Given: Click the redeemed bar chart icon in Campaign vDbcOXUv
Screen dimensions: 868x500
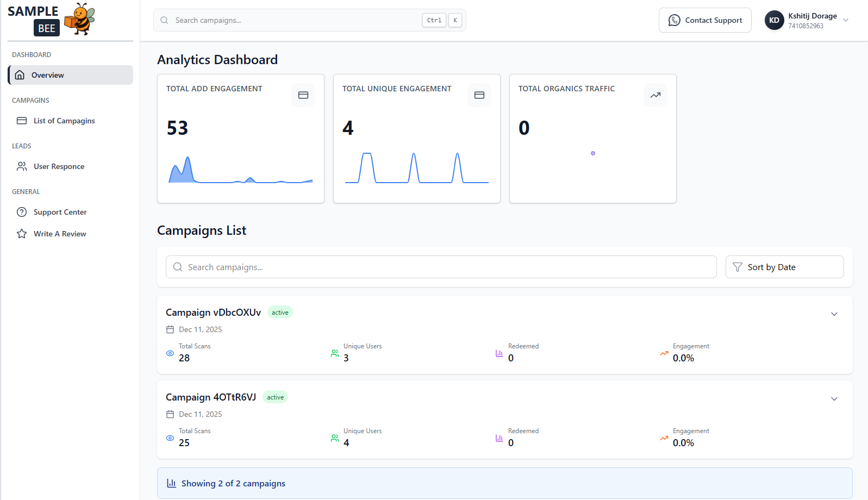Looking at the screenshot, I should (499, 353).
